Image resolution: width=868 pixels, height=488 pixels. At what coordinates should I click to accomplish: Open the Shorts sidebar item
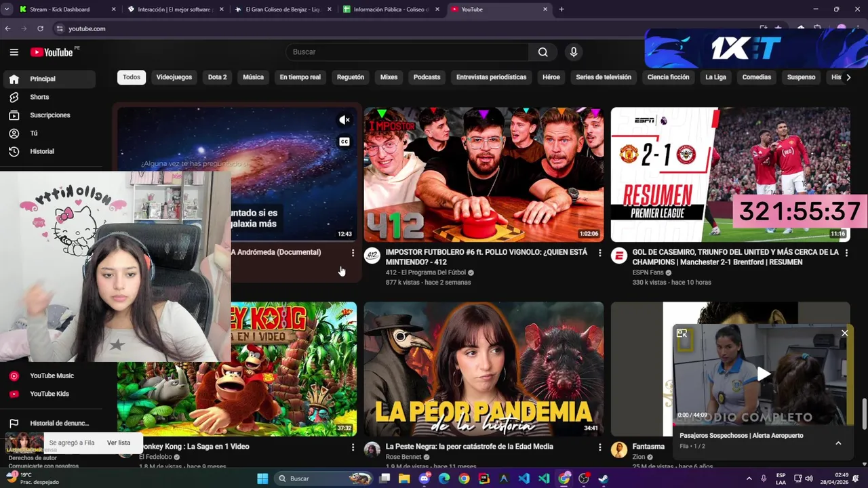(48, 97)
